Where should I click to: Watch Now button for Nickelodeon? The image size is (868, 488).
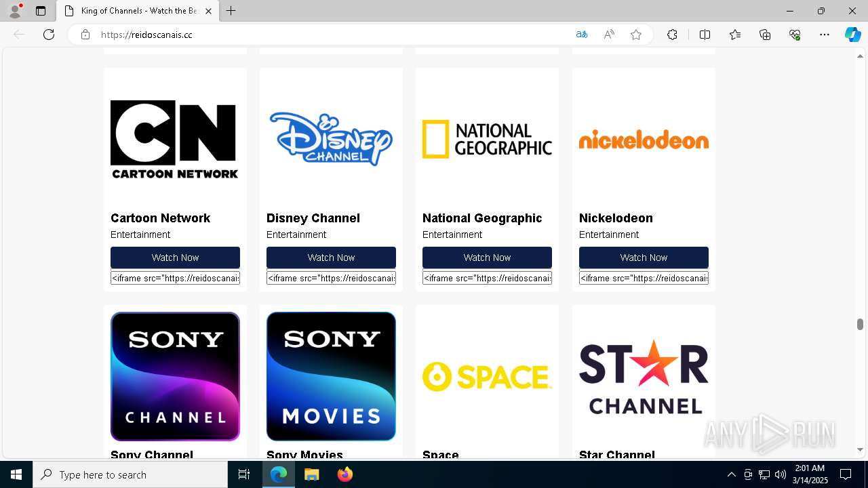644,258
